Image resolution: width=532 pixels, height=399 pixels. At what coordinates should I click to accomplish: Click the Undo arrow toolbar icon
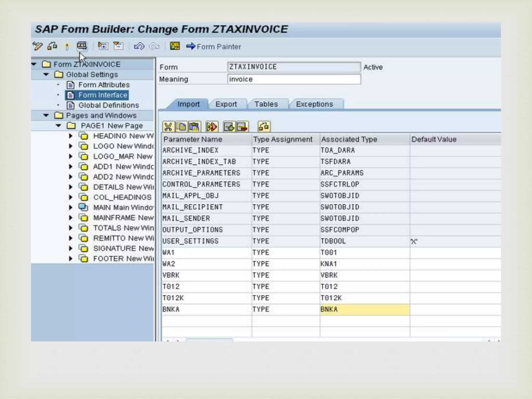139,46
